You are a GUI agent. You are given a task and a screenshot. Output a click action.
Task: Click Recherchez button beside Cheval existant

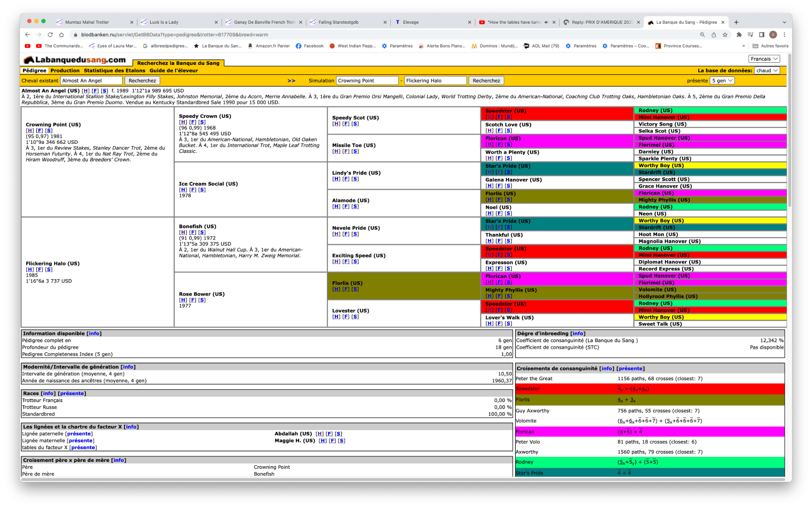pos(142,80)
